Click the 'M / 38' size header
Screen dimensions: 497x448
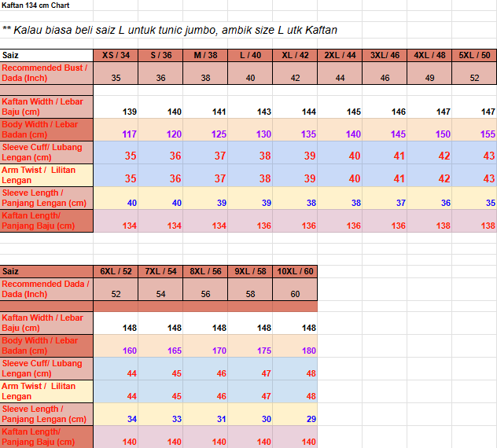tap(205, 55)
